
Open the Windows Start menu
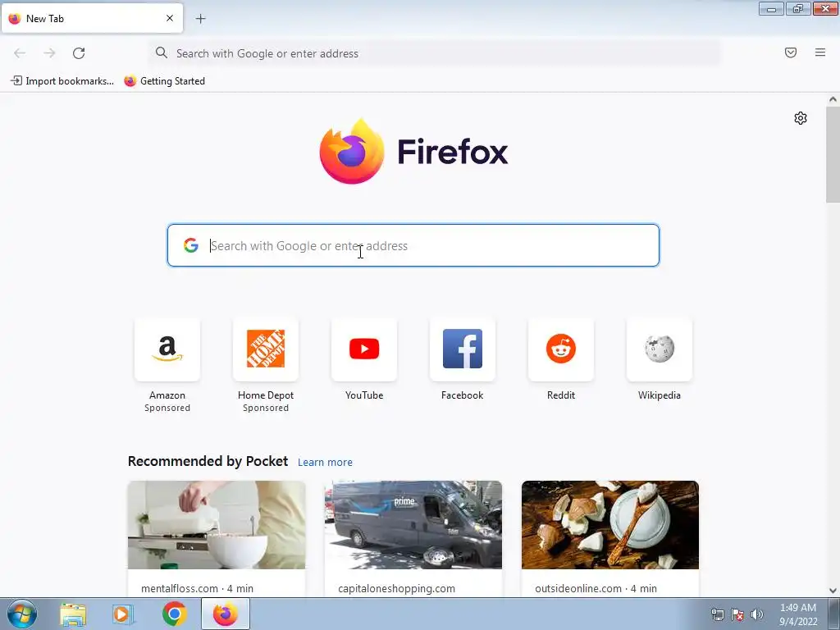[21, 614]
